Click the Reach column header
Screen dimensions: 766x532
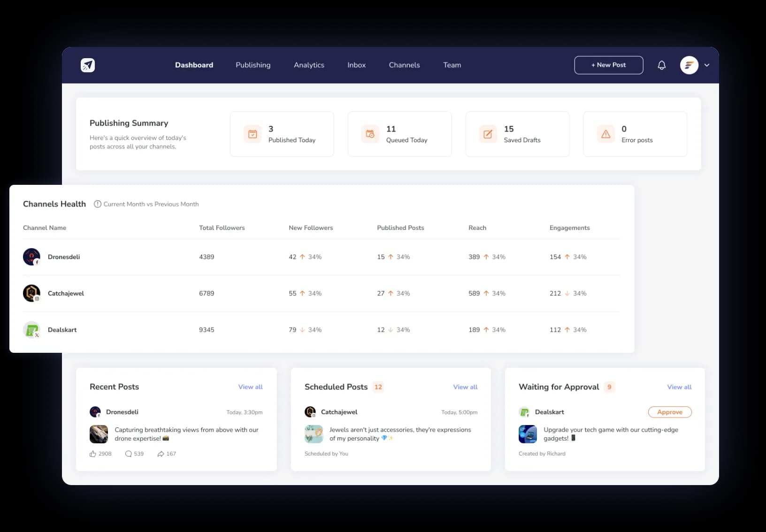[x=477, y=228]
